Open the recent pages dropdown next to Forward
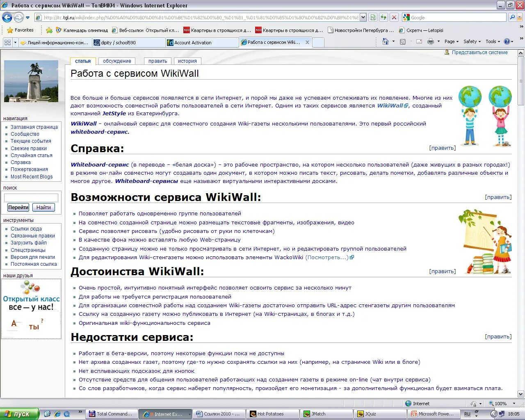The image size is (525, 420). point(27,18)
